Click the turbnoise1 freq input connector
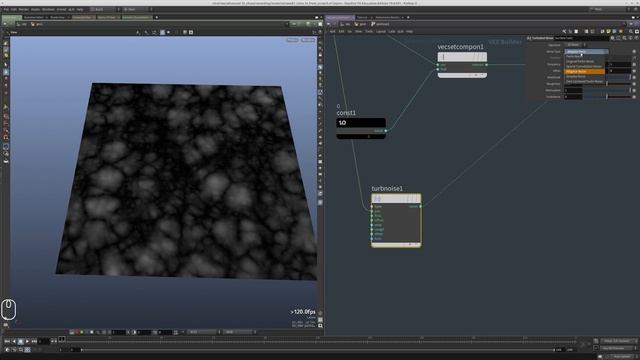 (372, 216)
